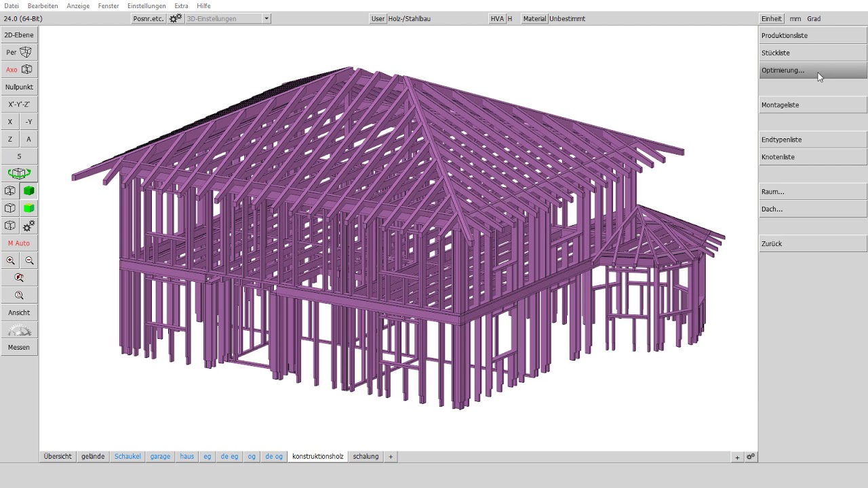Open gear settings next to Posnr.etc.
Image resolution: width=868 pixels, height=488 pixels.
point(175,18)
